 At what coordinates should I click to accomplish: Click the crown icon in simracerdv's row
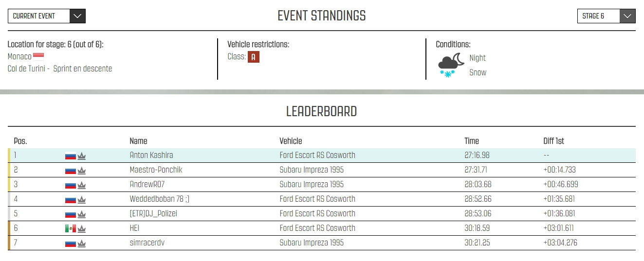pos(82,244)
